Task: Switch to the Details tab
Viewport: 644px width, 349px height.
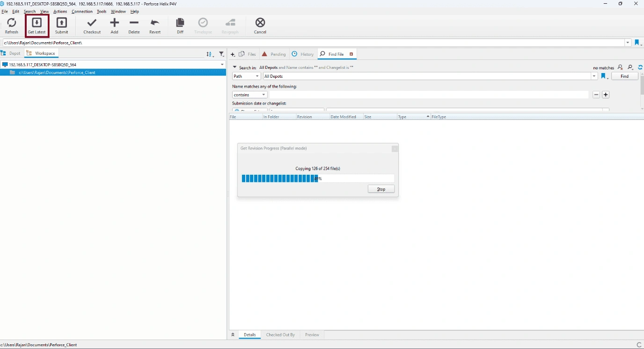Action: pos(250,335)
